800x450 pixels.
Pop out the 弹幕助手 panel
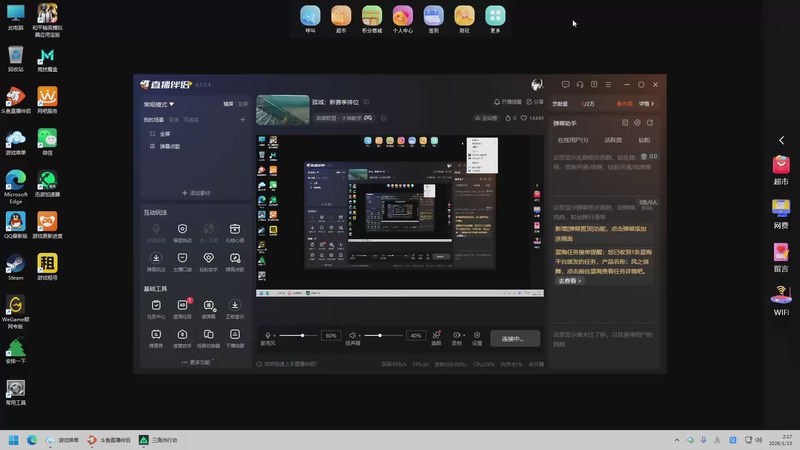point(650,122)
